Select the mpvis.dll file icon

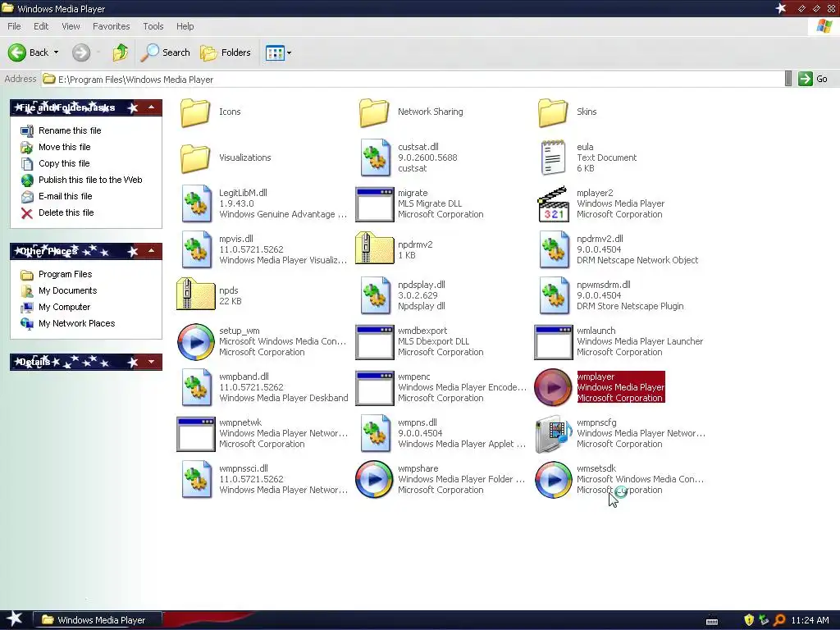tap(195, 249)
